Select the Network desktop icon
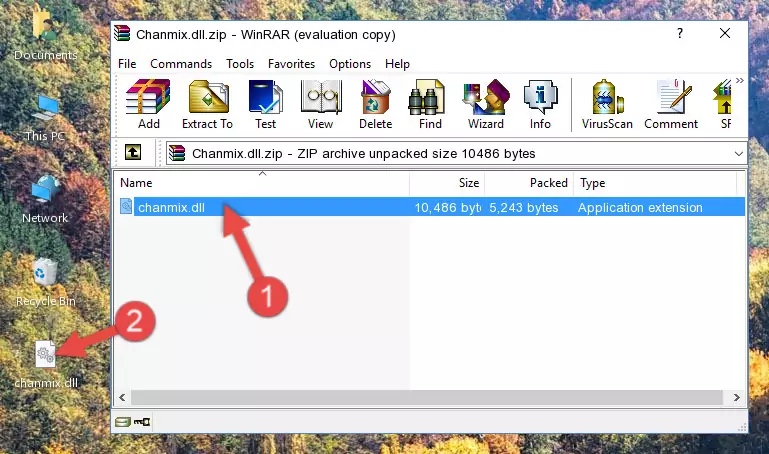 tap(45, 200)
